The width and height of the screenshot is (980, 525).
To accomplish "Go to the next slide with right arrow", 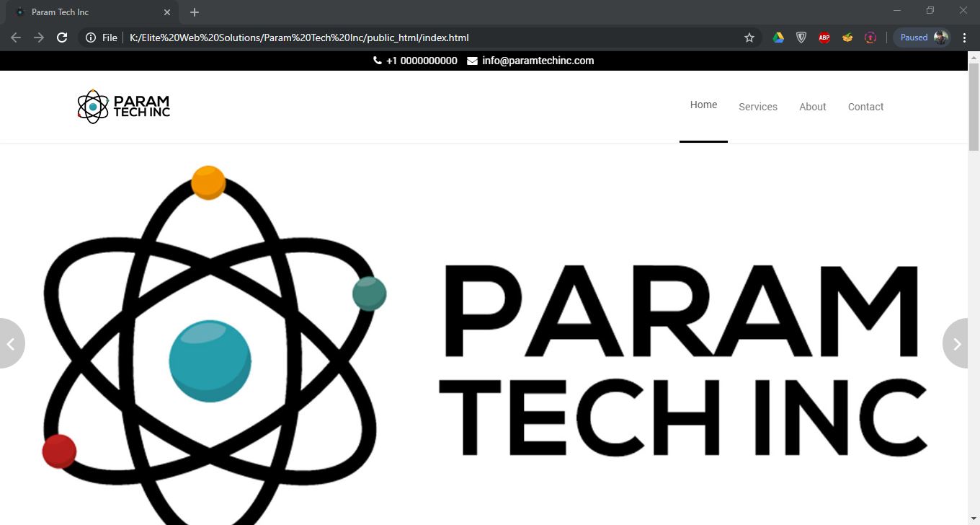I will [x=955, y=343].
